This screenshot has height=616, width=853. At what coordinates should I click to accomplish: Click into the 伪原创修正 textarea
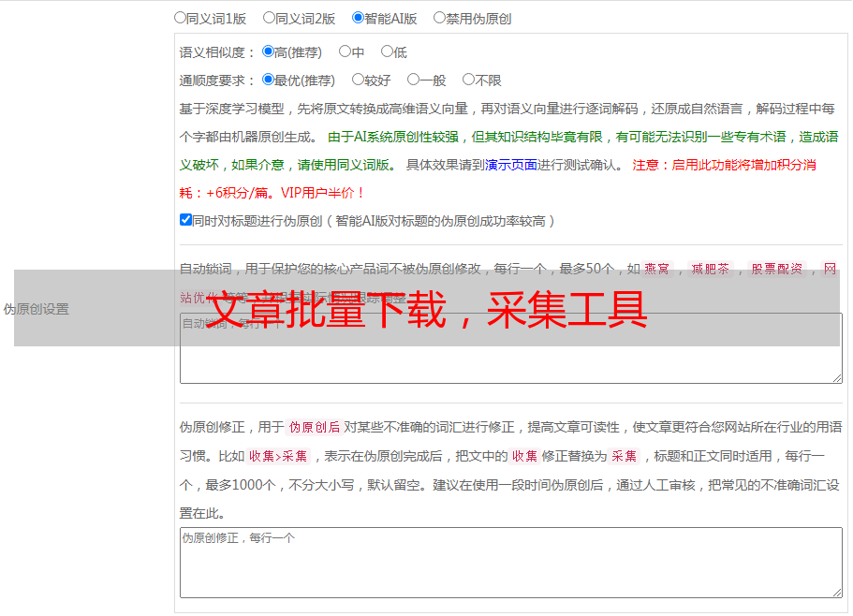coord(511,563)
